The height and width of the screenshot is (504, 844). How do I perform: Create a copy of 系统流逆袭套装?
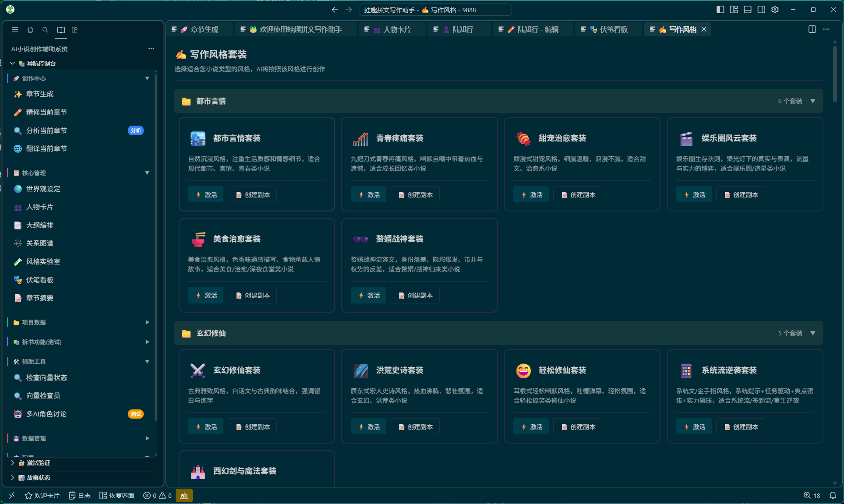pyautogui.click(x=741, y=427)
